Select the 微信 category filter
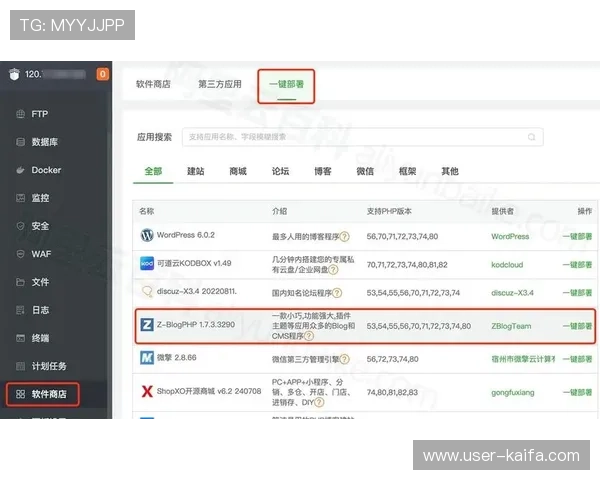Viewport: 600px width, 480px height. (365, 171)
